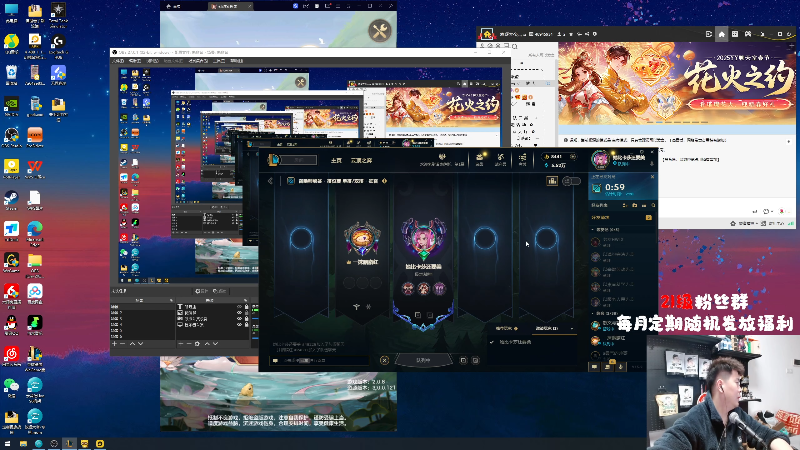Click YY fireworks event banner

click(x=676, y=84)
